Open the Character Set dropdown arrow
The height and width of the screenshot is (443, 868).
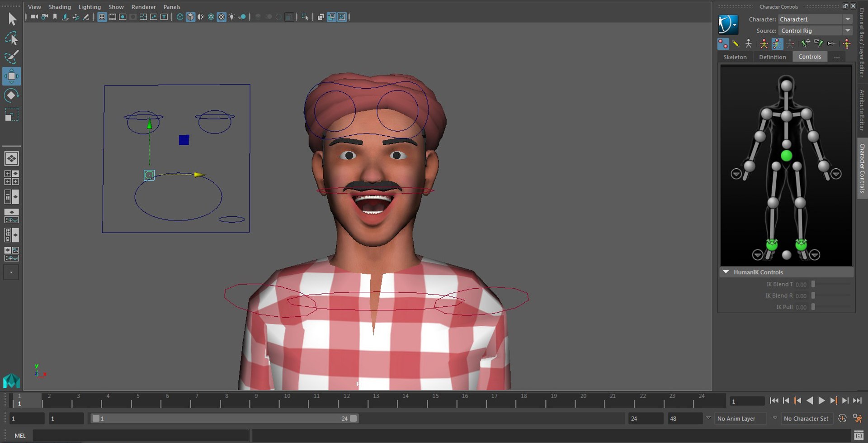point(774,418)
